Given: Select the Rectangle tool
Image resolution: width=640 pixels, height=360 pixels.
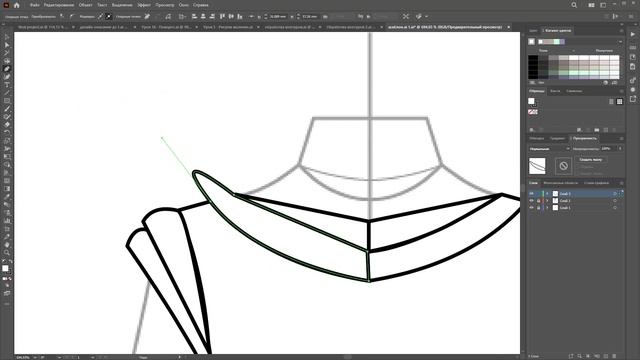Looking at the screenshot, I should tap(7, 101).
